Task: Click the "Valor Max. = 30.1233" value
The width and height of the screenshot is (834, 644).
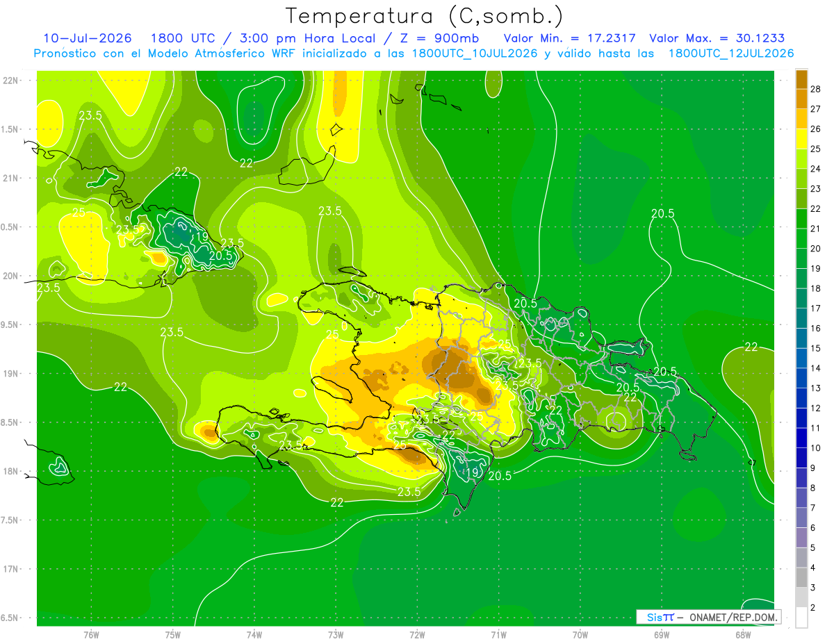Action: (x=717, y=38)
